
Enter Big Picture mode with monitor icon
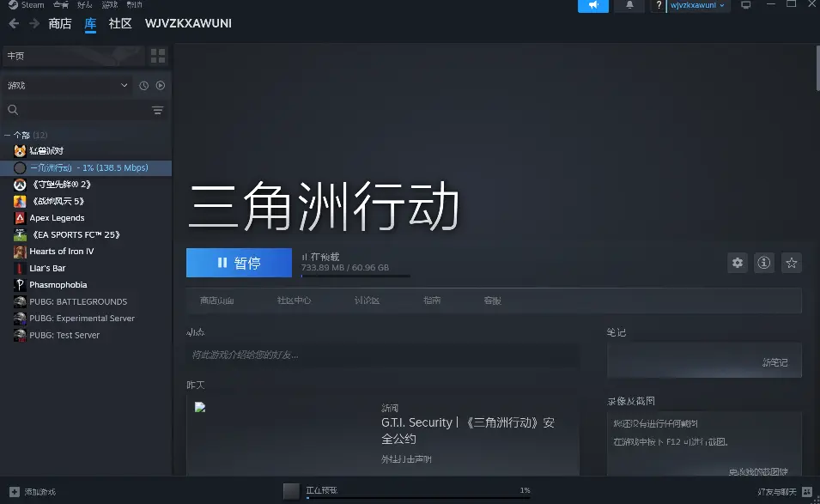tap(746, 5)
